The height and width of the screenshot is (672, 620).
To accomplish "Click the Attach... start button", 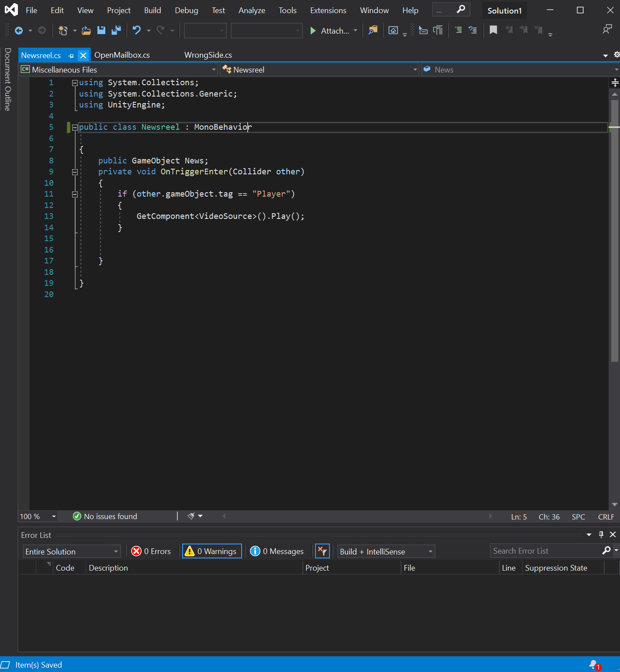I will pos(330,31).
